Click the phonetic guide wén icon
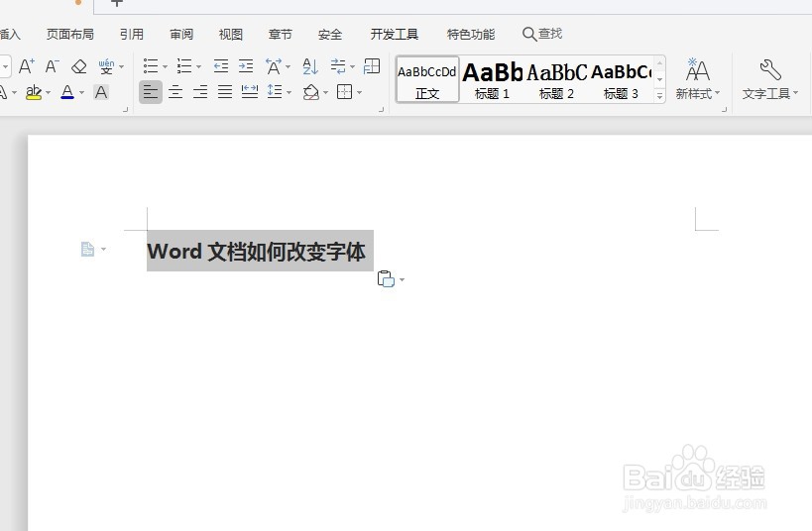Viewport: 812px width, 531px height. (106, 66)
